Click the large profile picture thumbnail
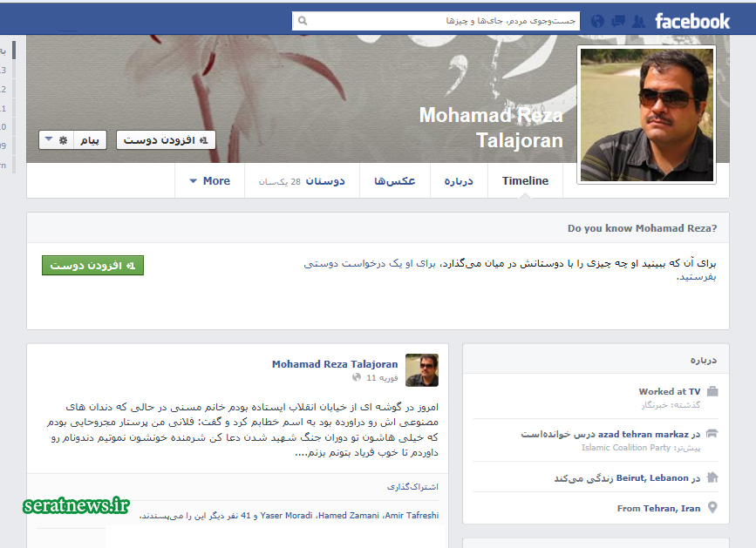756x548 pixels. 646,115
